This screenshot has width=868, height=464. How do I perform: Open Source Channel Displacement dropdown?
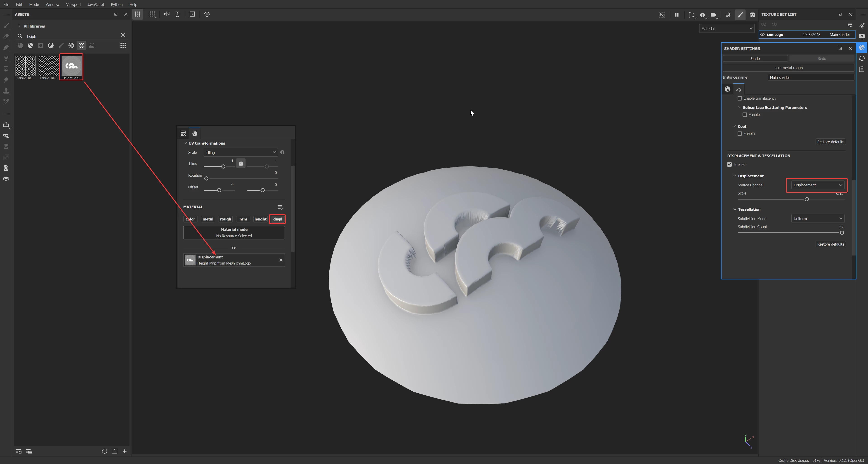click(x=817, y=185)
